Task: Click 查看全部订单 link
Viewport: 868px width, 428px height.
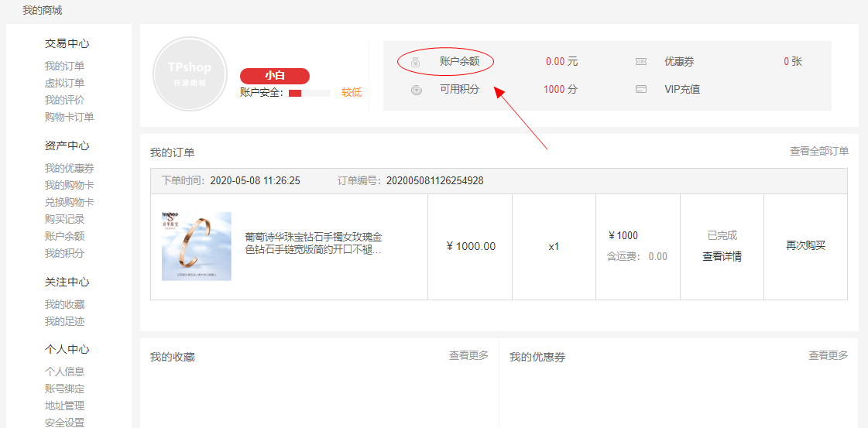Action: point(818,152)
